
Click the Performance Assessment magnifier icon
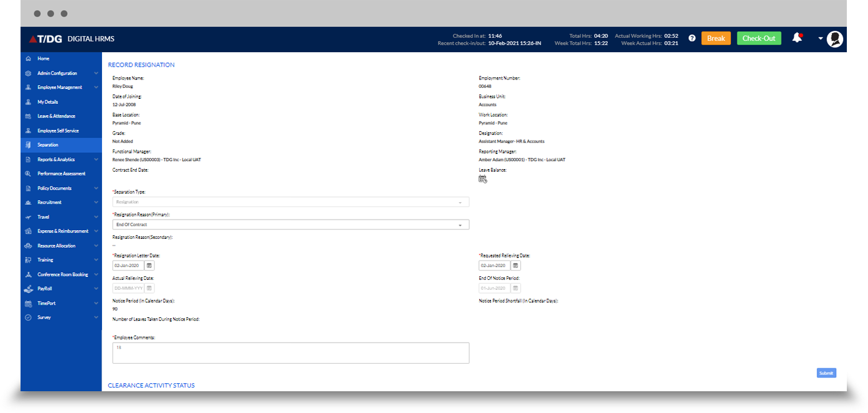click(x=28, y=174)
